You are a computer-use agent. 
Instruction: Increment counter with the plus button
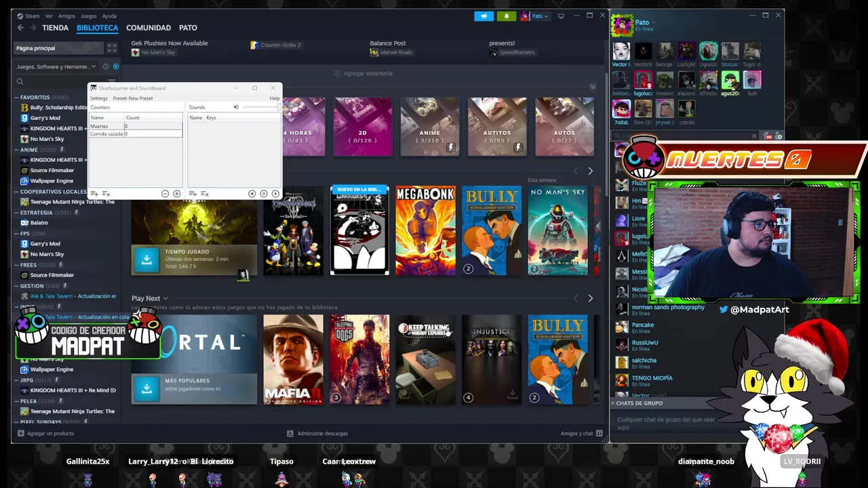(x=177, y=194)
